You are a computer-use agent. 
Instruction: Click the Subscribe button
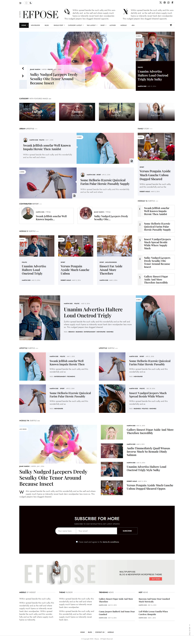pos(127,531)
